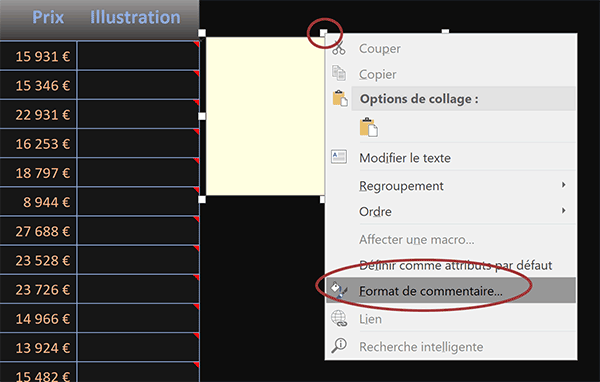Select the 22 931 € price cell
This screenshot has height=382, width=600.
point(38,114)
